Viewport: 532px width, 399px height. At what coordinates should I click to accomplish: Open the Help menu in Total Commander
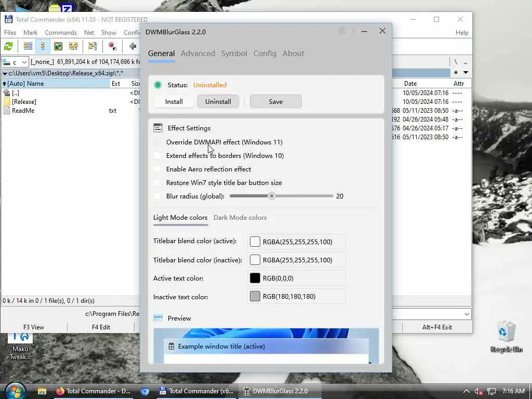[x=462, y=33]
